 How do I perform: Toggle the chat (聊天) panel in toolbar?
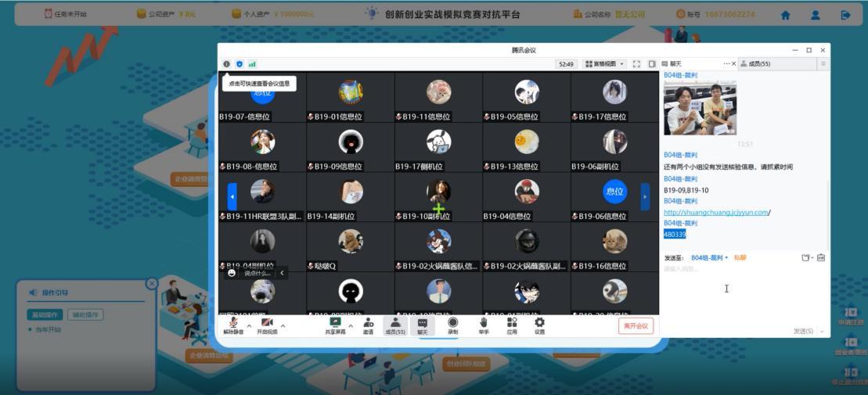click(422, 324)
